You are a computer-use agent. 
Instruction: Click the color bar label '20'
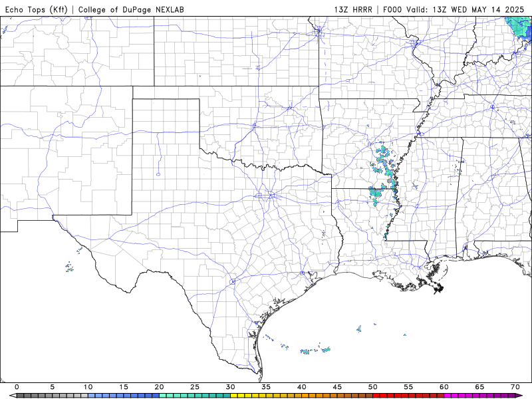[159, 387]
